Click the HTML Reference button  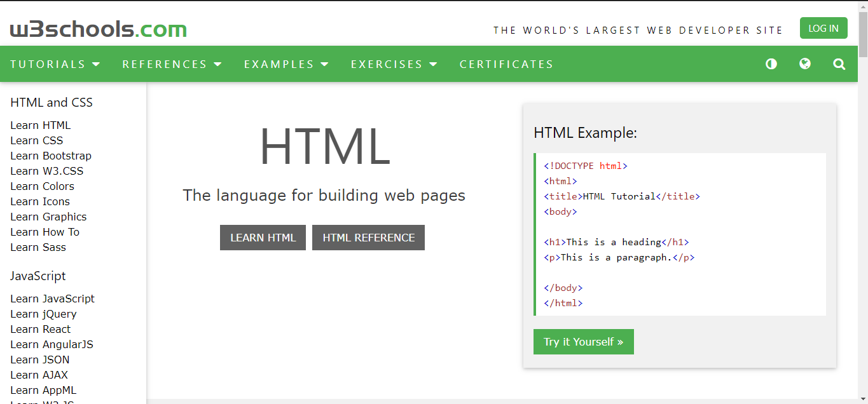368,238
